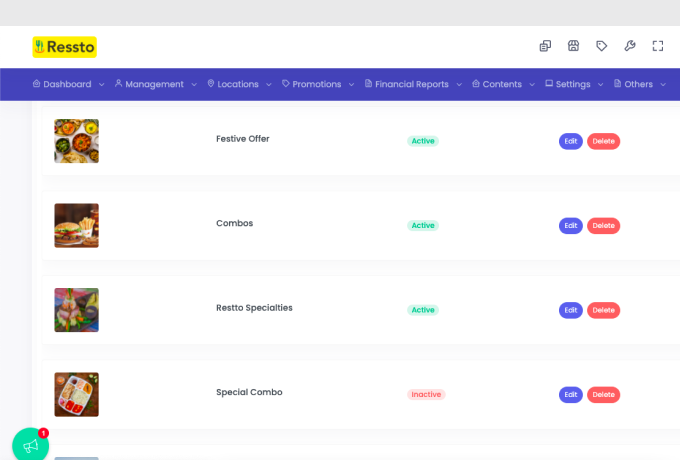
Task: Click the Active badge for Restto Specialties
Action: point(423,310)
